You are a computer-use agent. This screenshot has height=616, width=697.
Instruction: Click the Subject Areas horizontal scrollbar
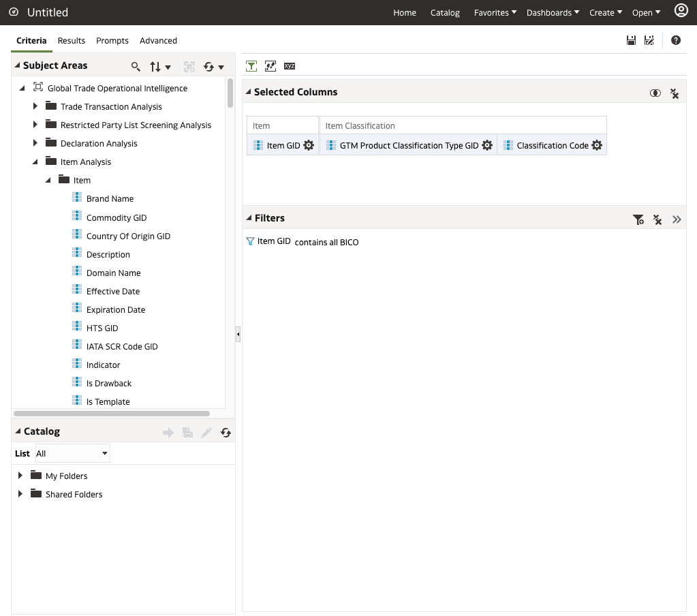click(112, 414)
